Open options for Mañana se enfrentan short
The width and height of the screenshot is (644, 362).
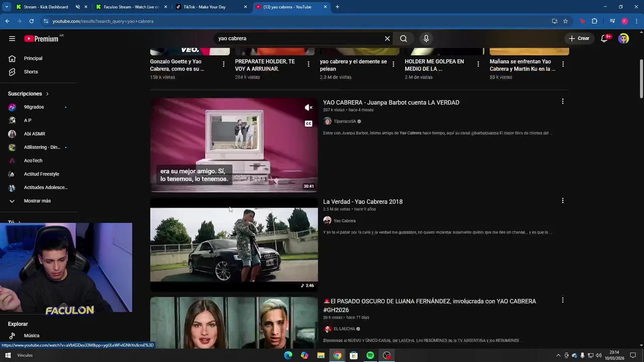click(x=563, y=64)
